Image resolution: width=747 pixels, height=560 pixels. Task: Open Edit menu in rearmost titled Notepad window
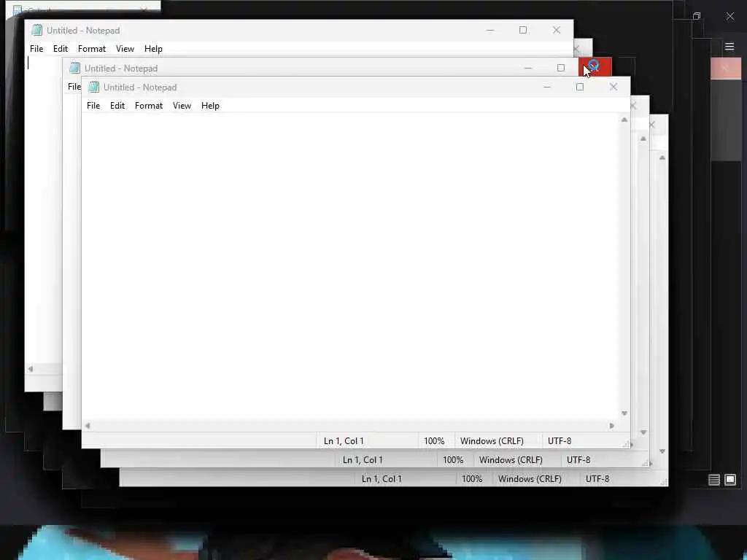point(61,49)
